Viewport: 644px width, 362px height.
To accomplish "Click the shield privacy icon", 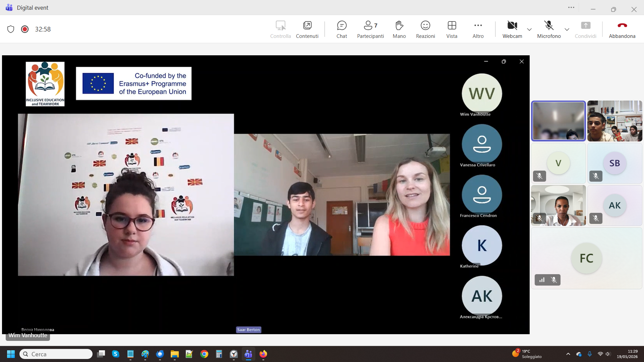I will [x=11, y=29].
